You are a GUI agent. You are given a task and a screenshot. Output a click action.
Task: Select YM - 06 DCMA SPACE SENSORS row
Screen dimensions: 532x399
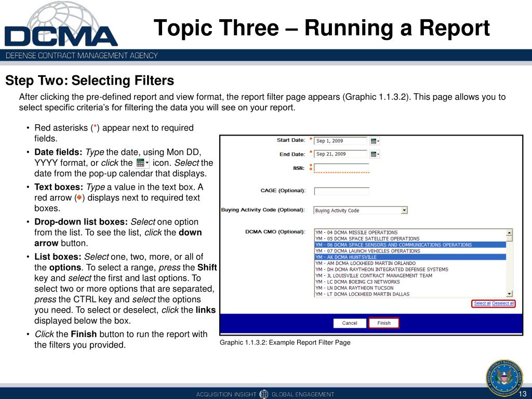[410, 245]
